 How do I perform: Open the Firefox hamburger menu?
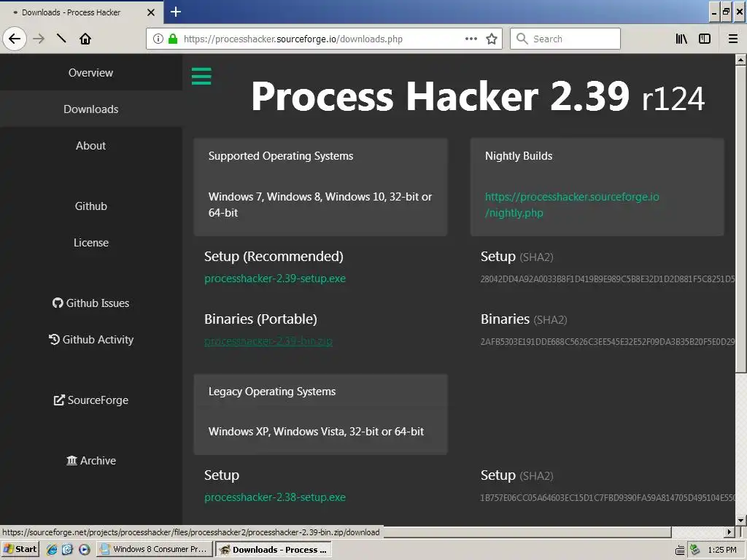[733, 39]
